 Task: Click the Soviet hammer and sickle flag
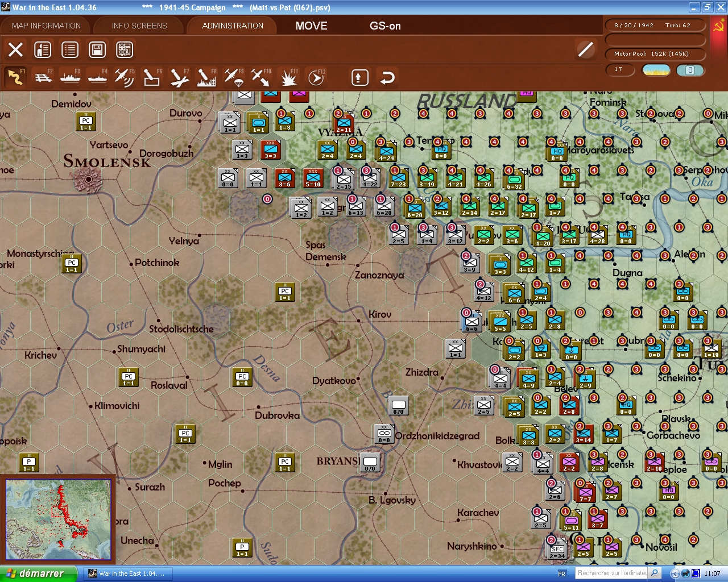coord(719,27)
